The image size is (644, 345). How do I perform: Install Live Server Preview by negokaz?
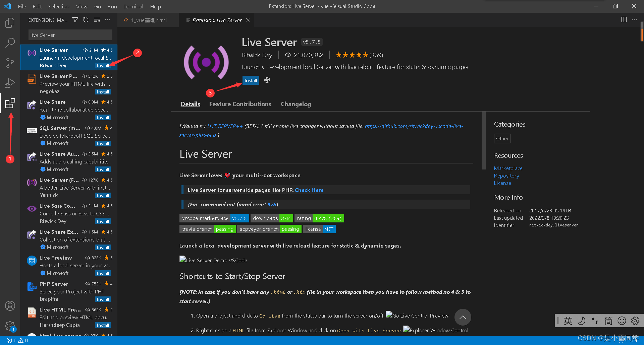[103, 92]
